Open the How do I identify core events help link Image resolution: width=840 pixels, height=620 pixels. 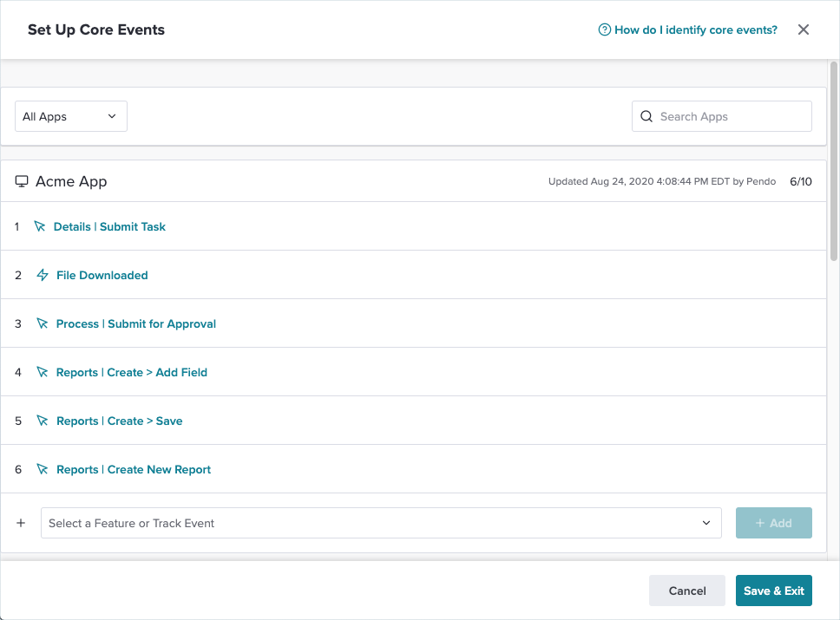coord(695,29)
